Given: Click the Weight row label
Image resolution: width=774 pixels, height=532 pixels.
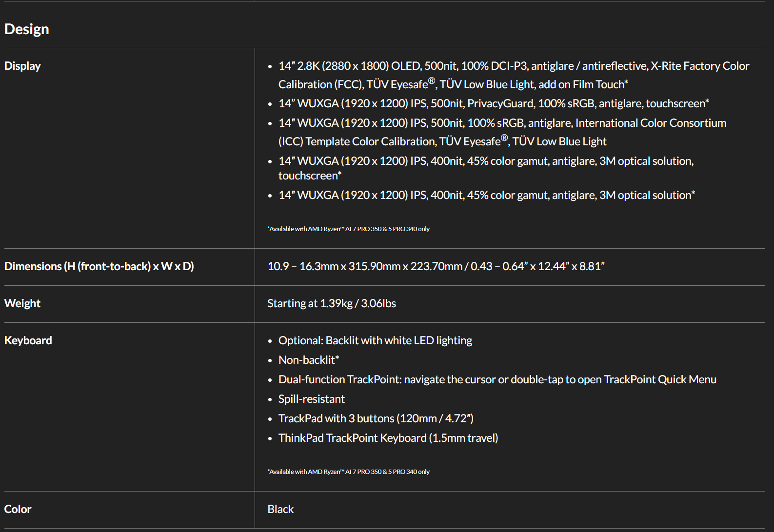Looking at the screenshot, I should click(22, 303).
